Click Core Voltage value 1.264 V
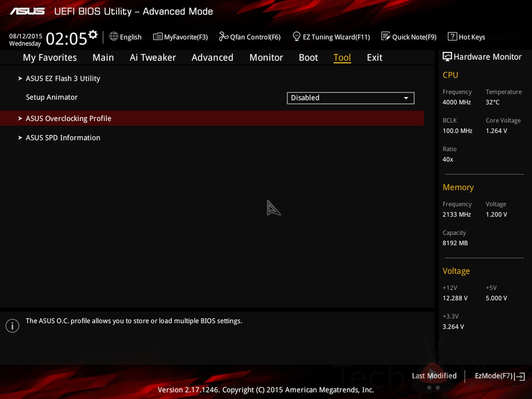Viewport: 532px width, 399px height. click(x=496, y=131)
